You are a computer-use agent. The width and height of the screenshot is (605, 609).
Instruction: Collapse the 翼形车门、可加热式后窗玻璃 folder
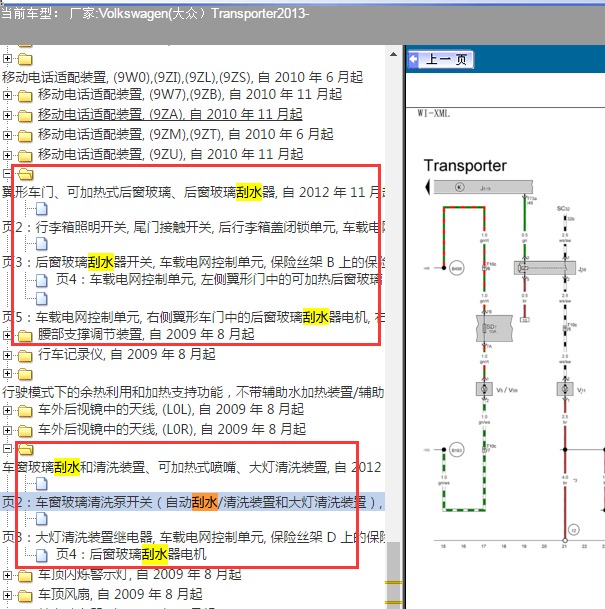click(7, 174)
